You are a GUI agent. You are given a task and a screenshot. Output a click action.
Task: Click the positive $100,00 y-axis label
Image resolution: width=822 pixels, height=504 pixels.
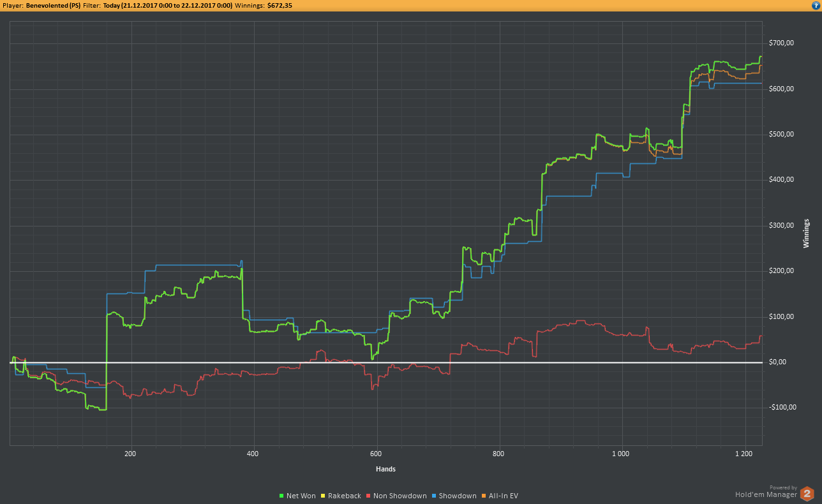[781, 316]
